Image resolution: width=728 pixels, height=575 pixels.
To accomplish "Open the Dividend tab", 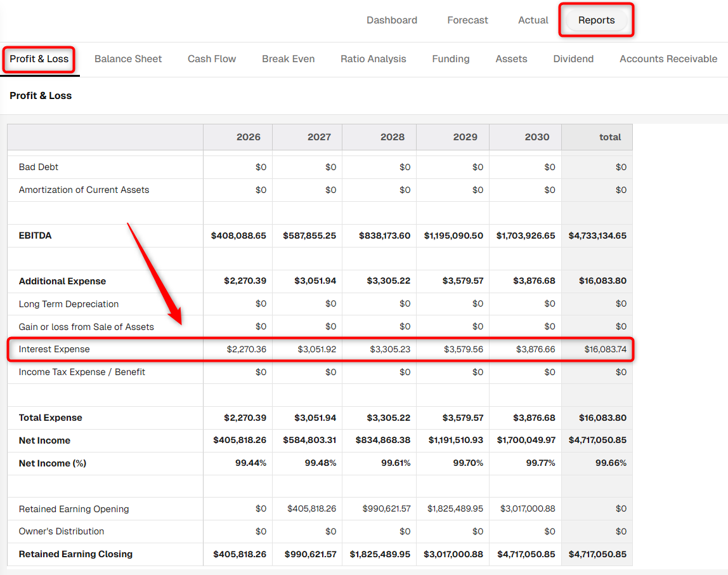I will pos(573,59).
